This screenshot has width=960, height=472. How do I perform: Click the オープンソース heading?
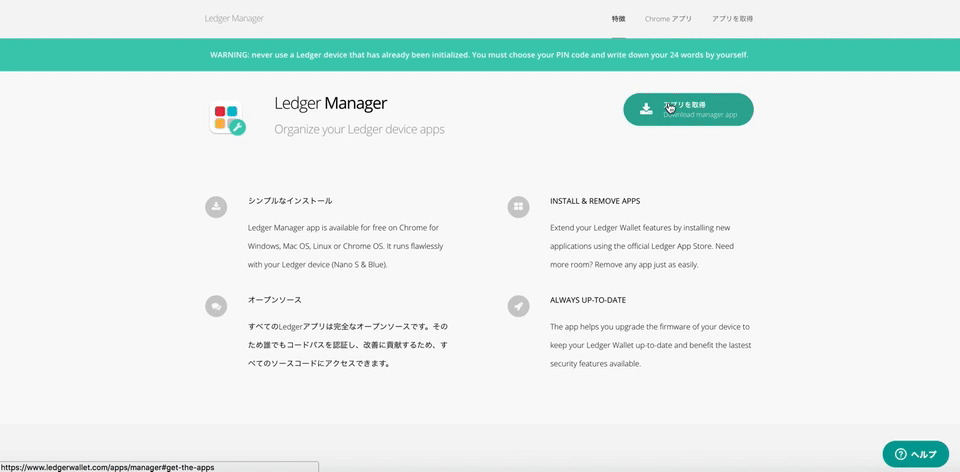coord(275,301)
